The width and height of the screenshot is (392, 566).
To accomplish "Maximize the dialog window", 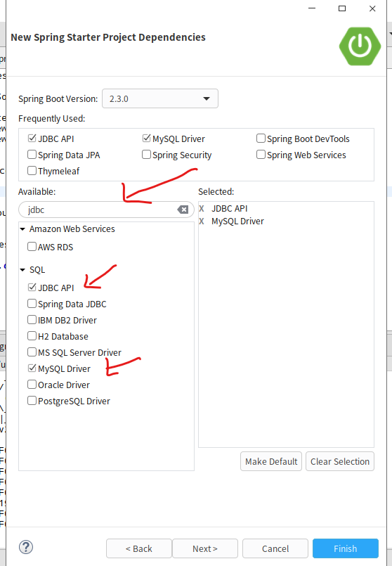I will 342,8.
